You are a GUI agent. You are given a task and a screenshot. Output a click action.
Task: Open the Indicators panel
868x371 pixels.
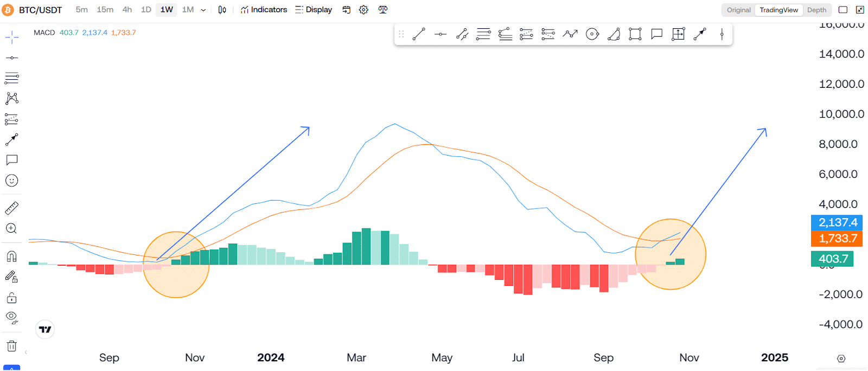tap(264, 10)
